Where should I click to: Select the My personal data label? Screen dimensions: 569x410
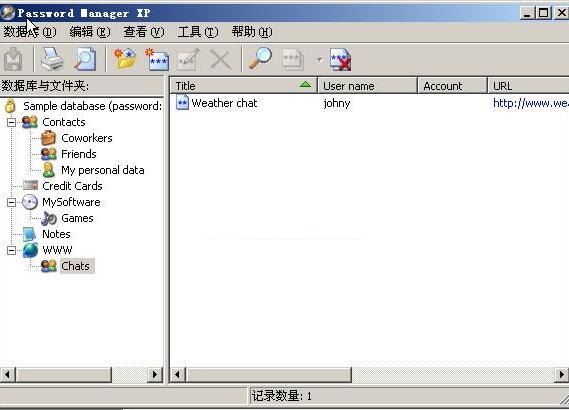tap(103, 170)
